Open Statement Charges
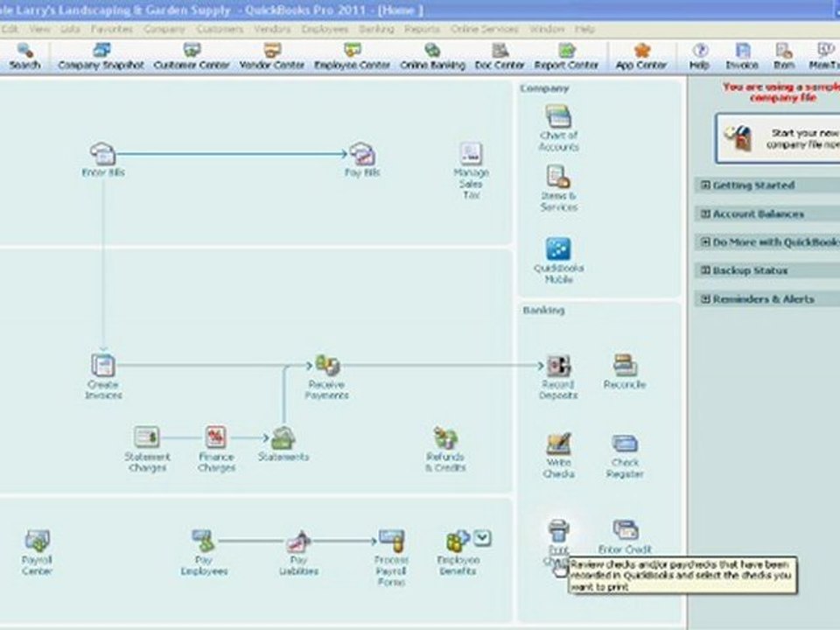This screenshot has height=630, width=840. pos(147,449)
